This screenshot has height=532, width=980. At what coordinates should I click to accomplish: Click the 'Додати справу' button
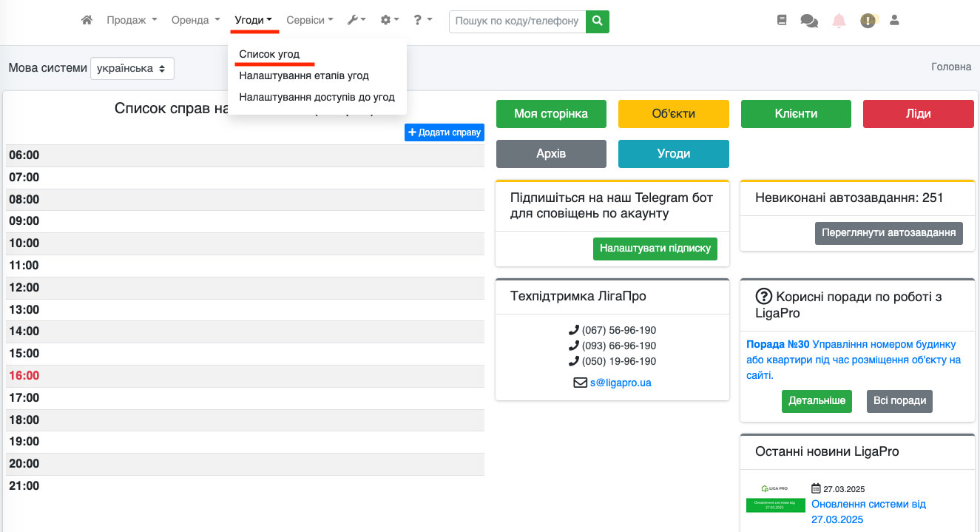tap(444, 132)
